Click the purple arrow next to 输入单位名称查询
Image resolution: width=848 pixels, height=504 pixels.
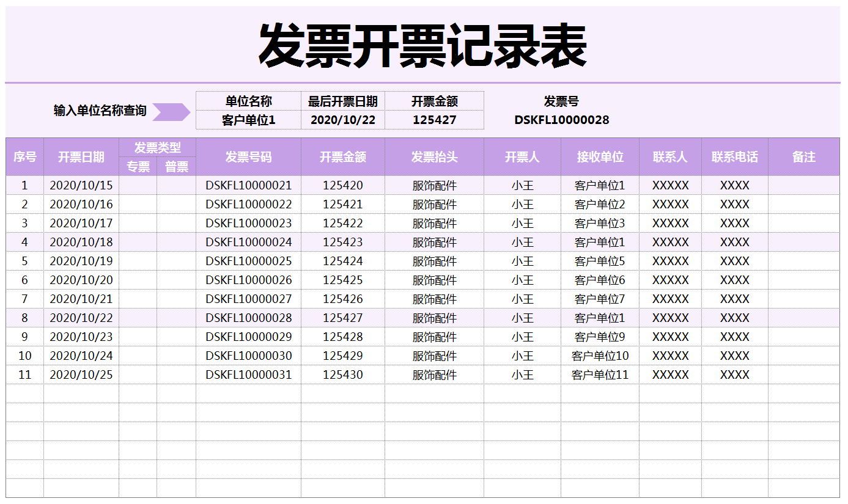[x=171, y=112]
